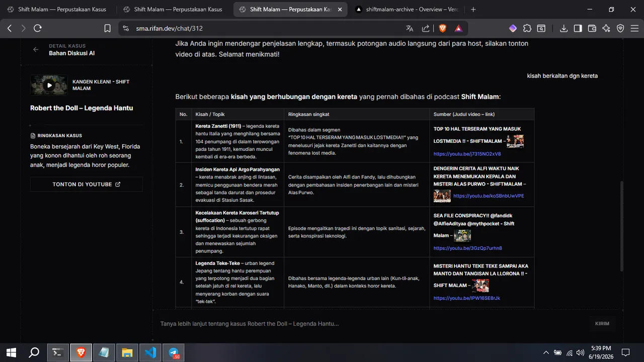The height and width of the screenshot is (362, 644).
Task: Click the Alas Purwo video thumbnail
Action: [442, 196]
